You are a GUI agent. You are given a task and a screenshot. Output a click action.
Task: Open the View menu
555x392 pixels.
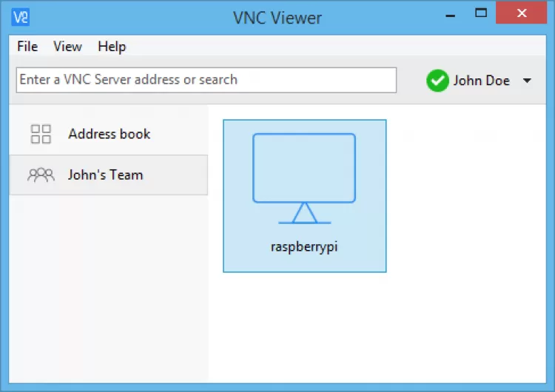67,47
